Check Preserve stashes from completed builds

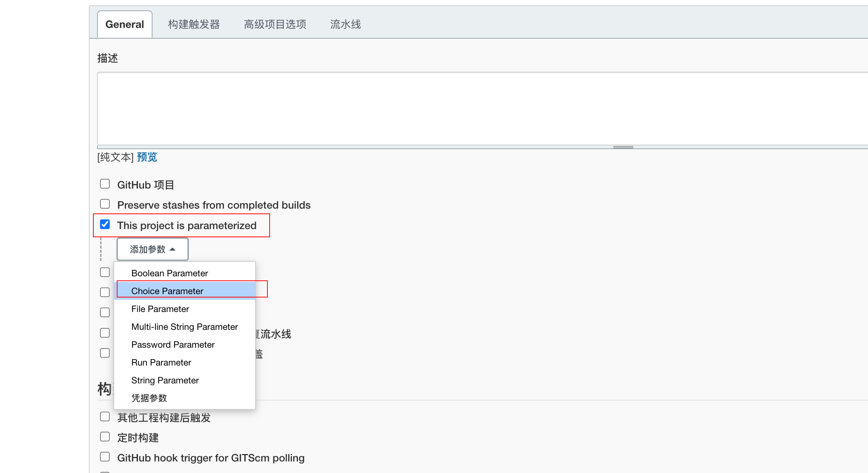pos(105,204)
